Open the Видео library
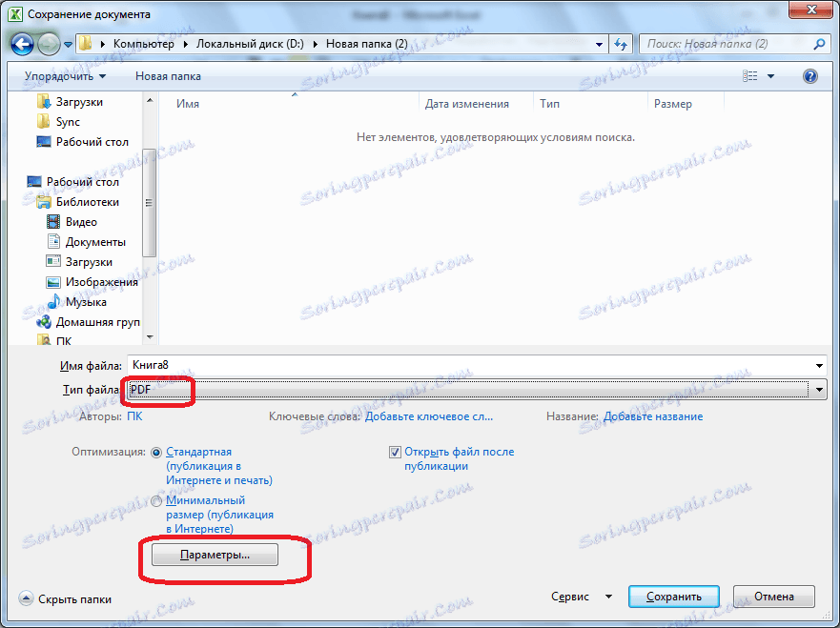This screenshot has height=628, width=840. coord(72,222)
